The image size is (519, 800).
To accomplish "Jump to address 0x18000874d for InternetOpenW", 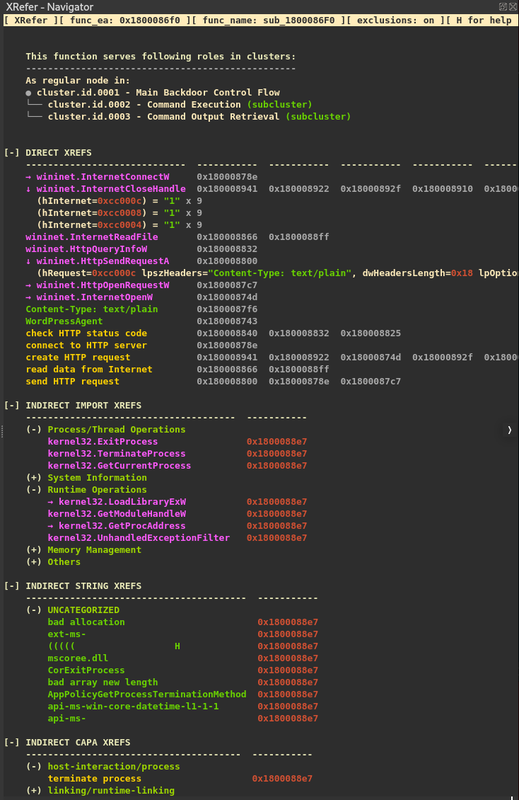I will coord(227,297).
